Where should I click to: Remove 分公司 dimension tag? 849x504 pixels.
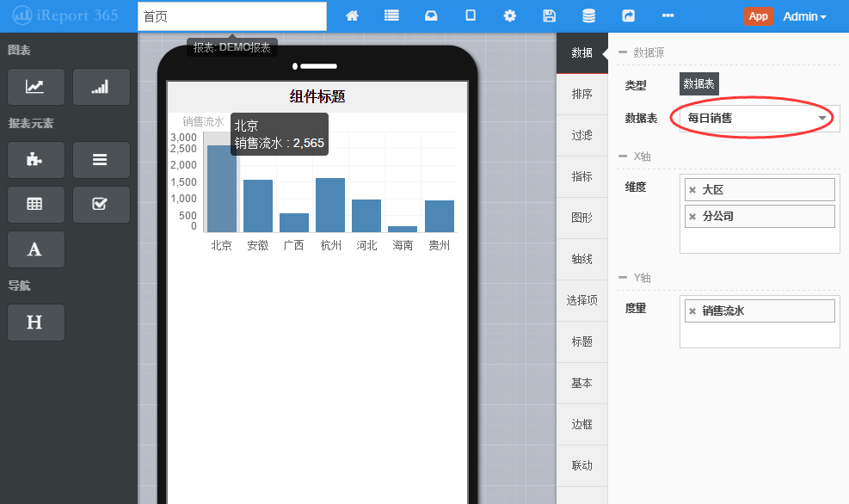point(692,217)
